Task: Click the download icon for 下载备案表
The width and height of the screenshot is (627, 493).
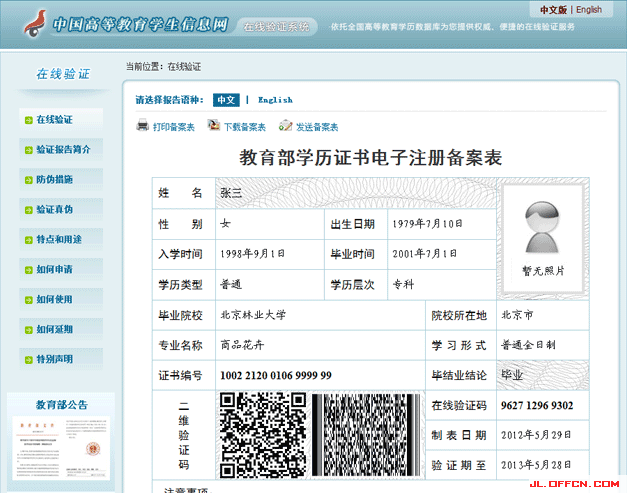Action: coord(213,126)
